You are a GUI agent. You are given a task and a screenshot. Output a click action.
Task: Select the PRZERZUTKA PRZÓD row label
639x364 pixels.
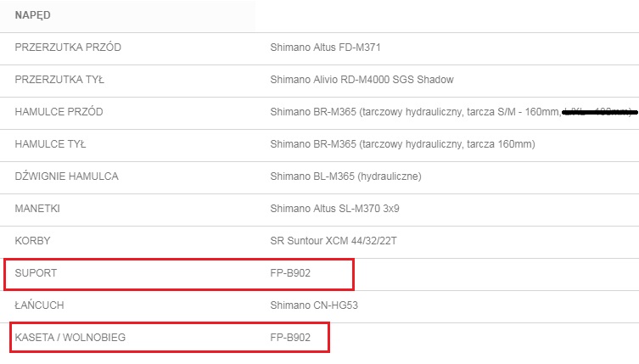[x=68, y=48]
